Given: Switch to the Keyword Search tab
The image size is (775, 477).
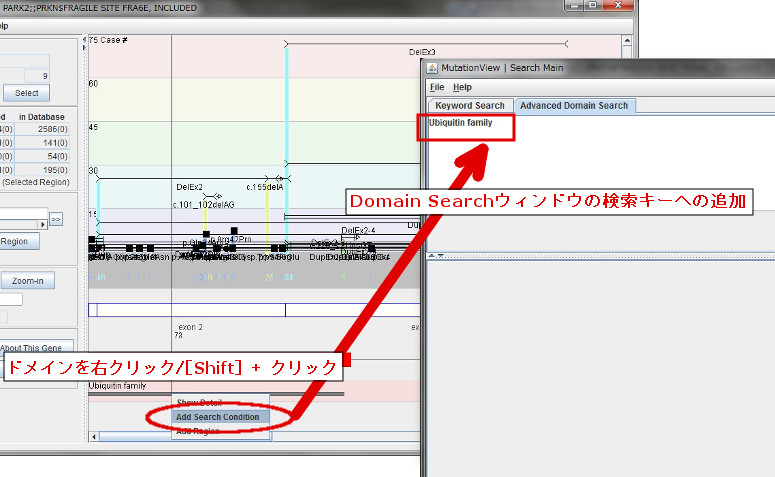Looking at the screenshot, I should point(469,105).
